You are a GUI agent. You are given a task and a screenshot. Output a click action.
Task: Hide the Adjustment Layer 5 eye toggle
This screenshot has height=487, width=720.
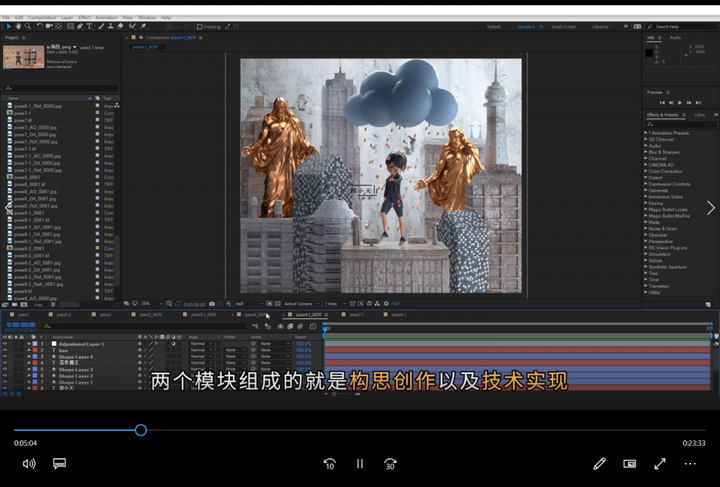tap(5, 344)
